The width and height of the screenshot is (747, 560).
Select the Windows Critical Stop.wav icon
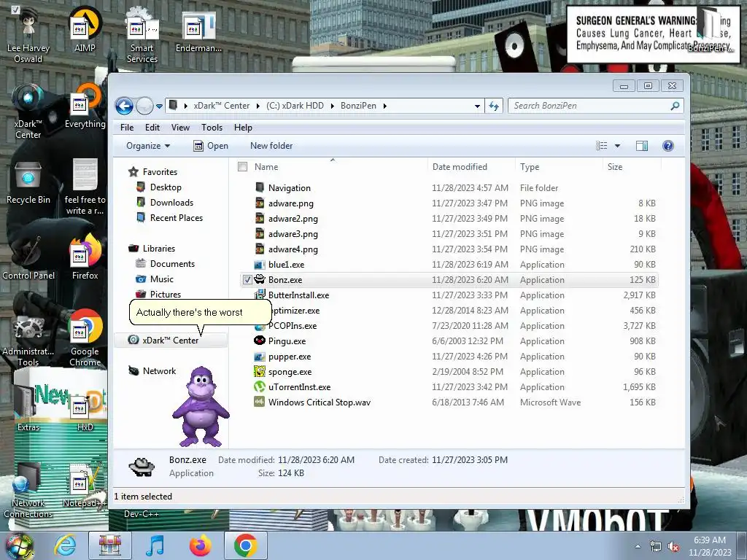pos(259,402)
